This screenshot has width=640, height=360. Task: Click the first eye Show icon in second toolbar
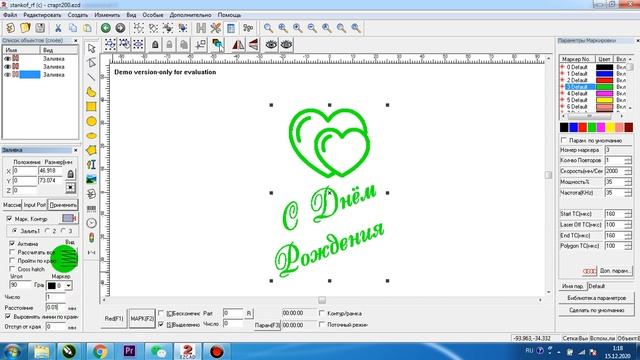coord(271,44)
